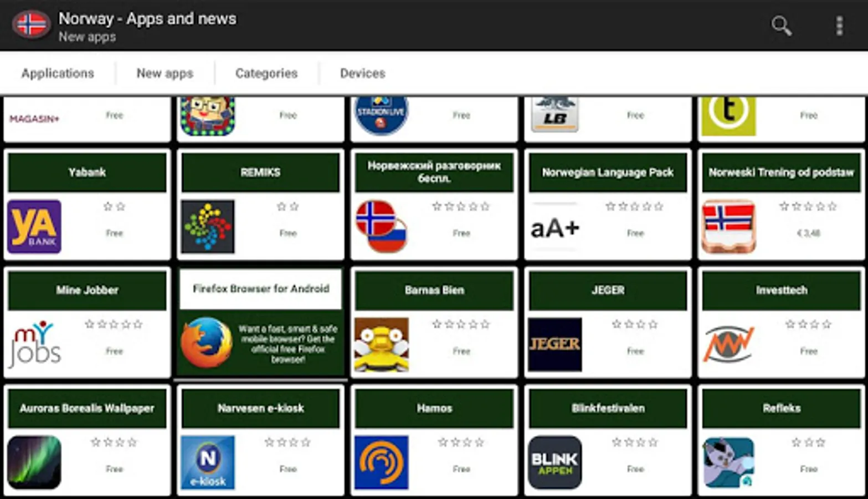Switch to the Applications tab
This screenshot has height=499, width=868.
[58, 73]
